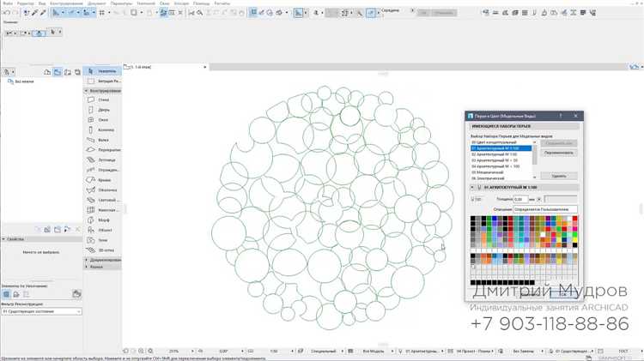The height and width of the screenshot is (361, 644).
Task: Pick the black swatch, first in pen grid
Action: click(473, 219)
